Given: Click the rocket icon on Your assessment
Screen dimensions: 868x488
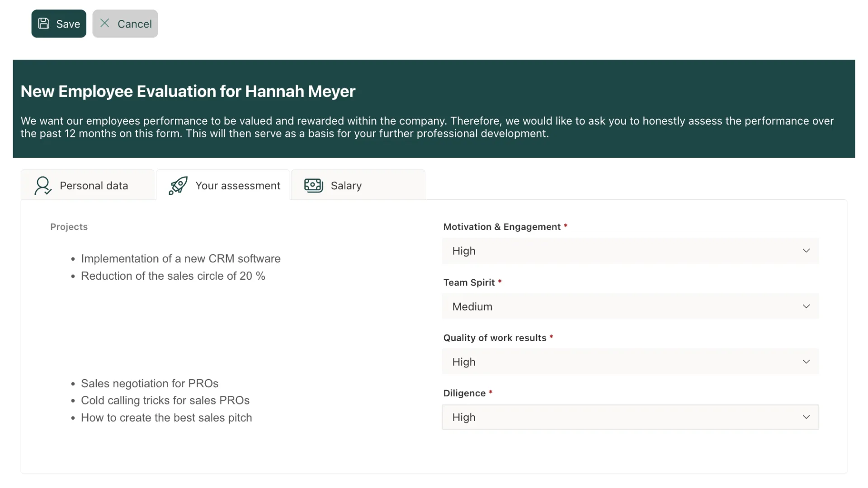Looking at the screenshot, I should 178,186.
